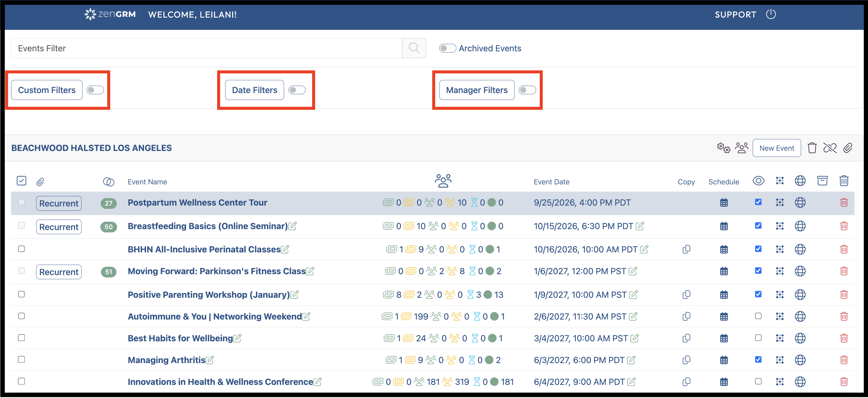Click the power logout icon next to SUPPORT
Image resolution: width=868 pixels, height=398 pixels.
(x=771, y=14)
